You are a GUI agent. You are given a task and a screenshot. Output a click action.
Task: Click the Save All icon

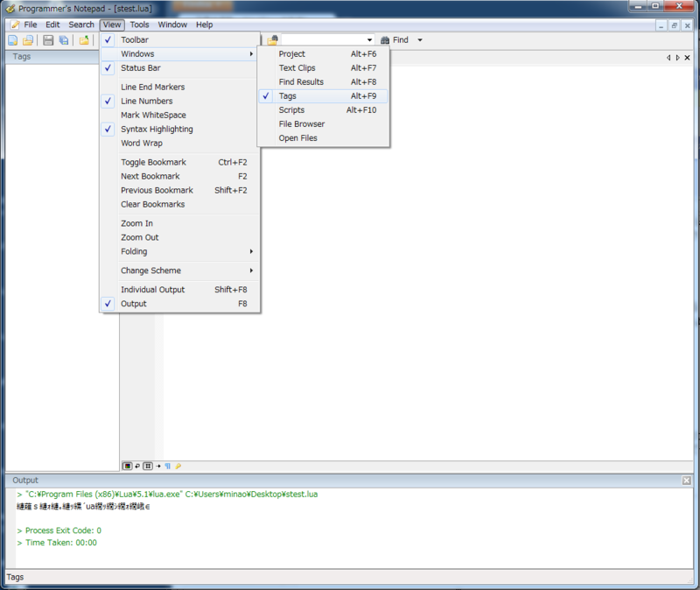[63, 40]
